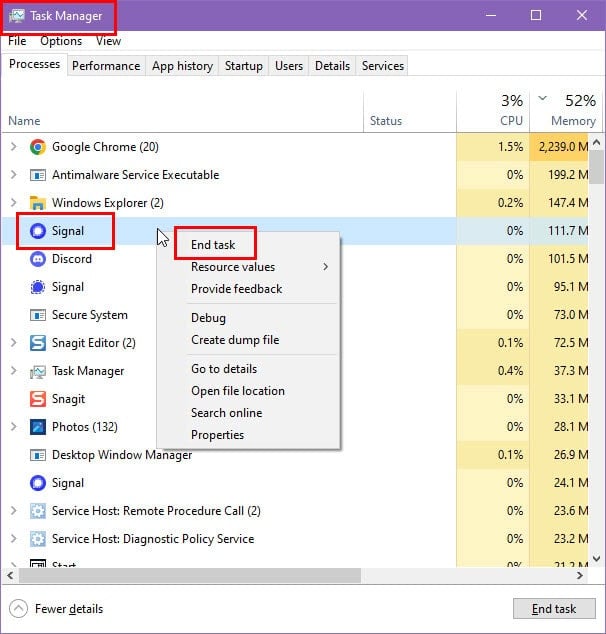Viewport: 606px width, 634px height.
Task: Click the End task button at bottom
Action: click(554, 609)
